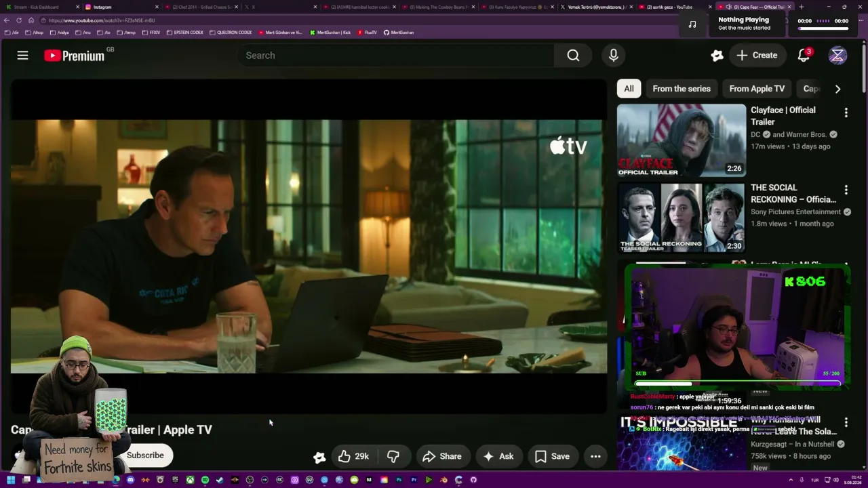Start voice search with the microphone icon

(614, 56)
